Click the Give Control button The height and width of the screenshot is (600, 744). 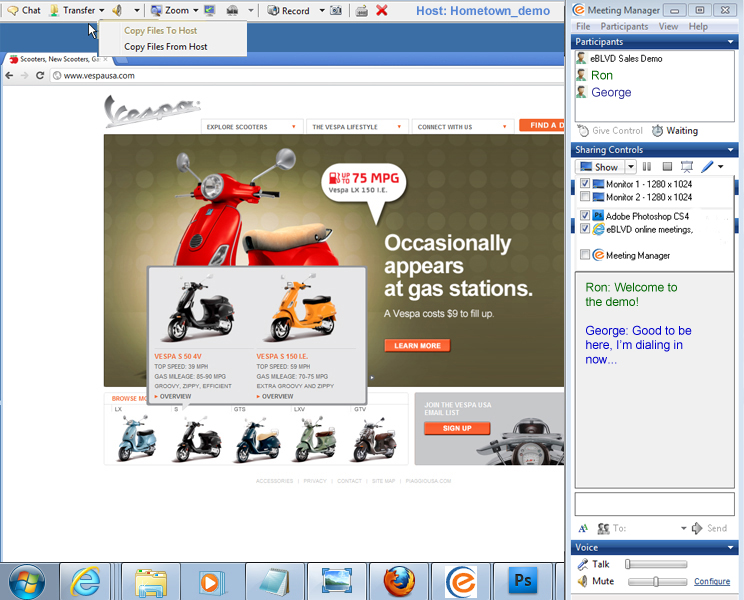tap(611, 130)
